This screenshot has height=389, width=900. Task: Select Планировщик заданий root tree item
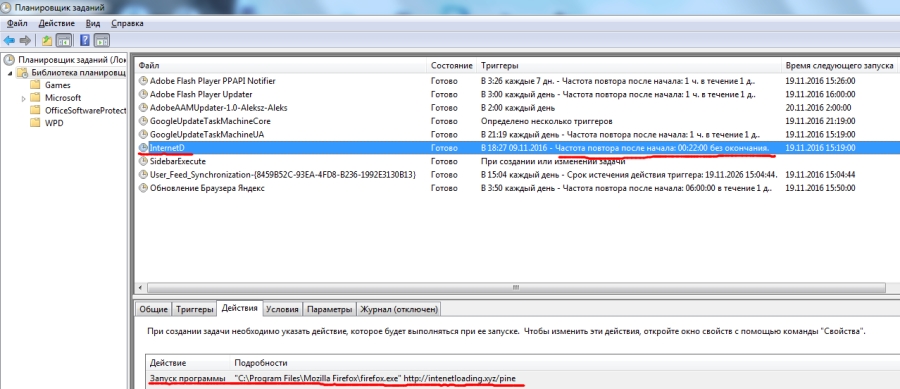click(71, 59)
